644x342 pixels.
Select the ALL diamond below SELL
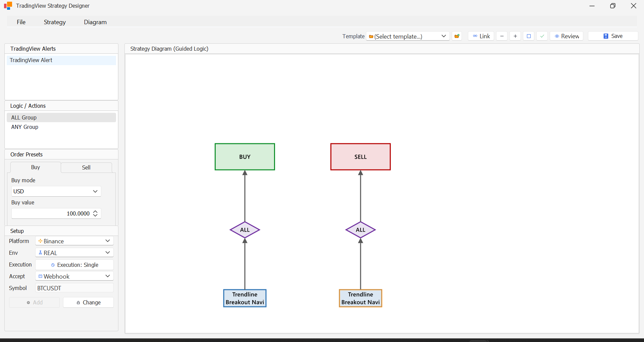[361, 230]
